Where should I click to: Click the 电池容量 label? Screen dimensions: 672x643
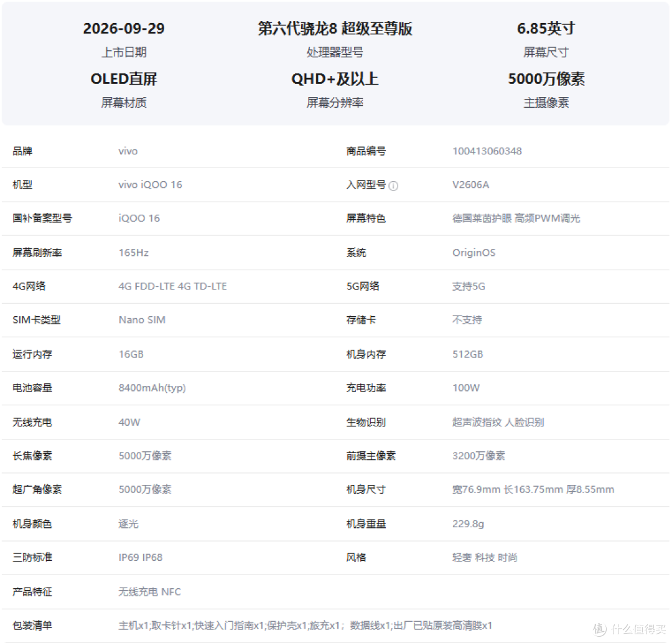click(32, 388)
